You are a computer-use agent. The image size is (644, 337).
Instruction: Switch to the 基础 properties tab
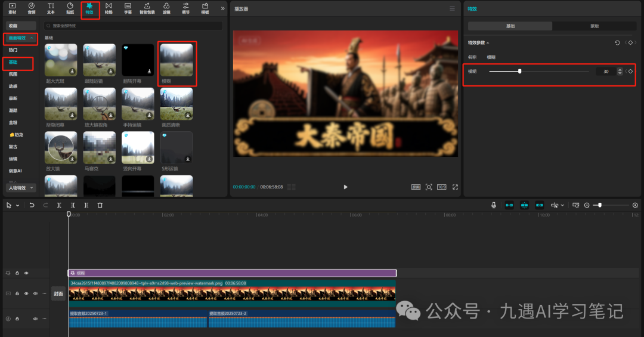click(510, 26)
